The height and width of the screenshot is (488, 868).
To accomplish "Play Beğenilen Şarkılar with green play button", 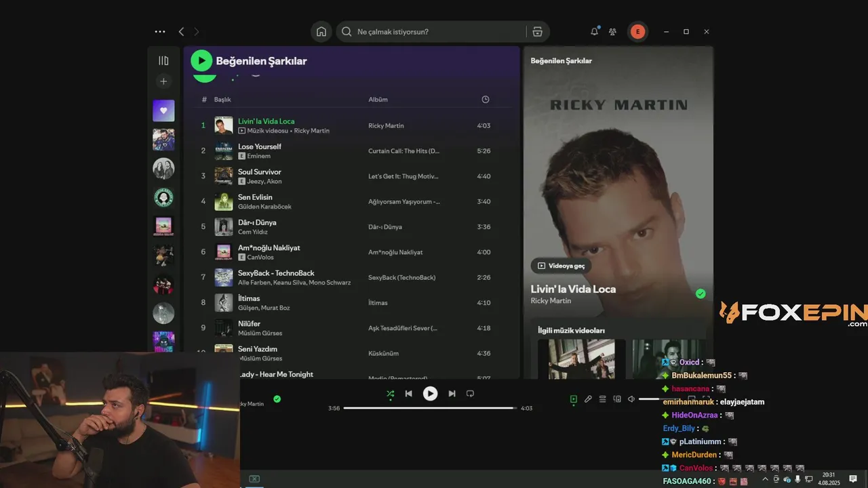I will [x=201, y=60].
